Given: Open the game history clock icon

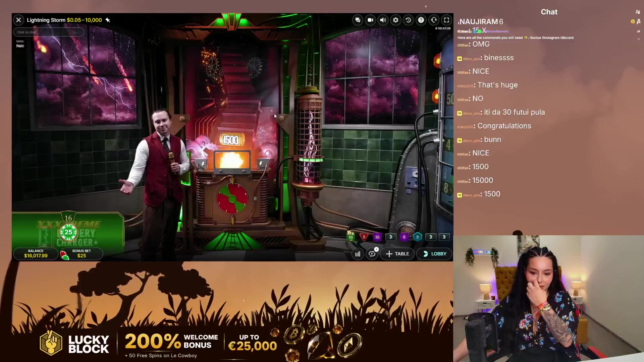Looking at the screenshot, I should click(408, 20).
